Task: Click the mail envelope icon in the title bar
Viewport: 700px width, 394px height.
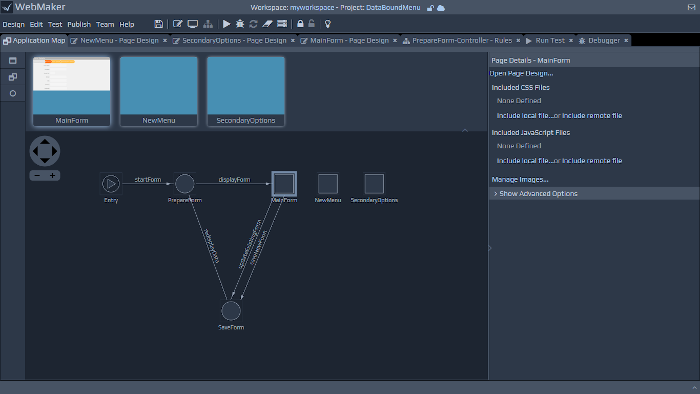Action: (692, 7)
